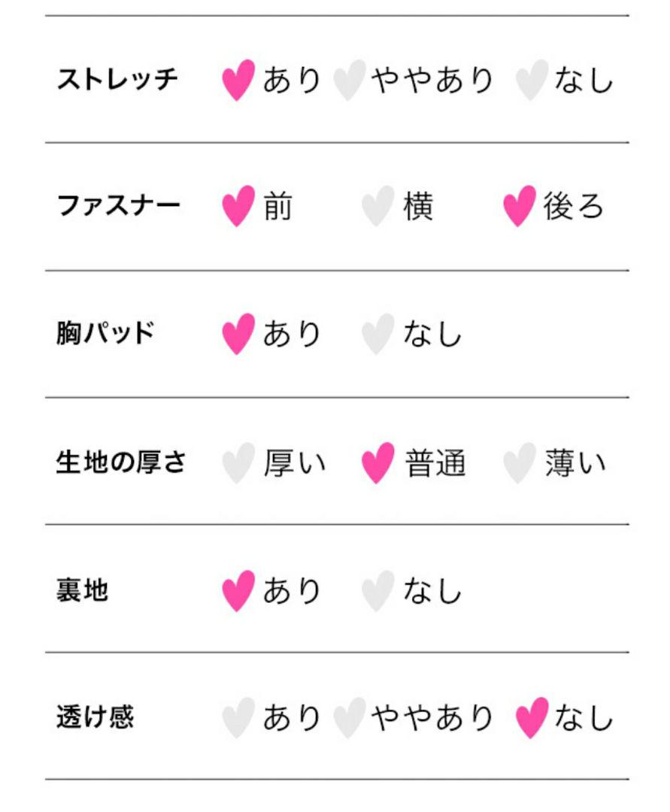Click the gray heart beside ストレッチ なし
This screenshot has height=812, width=670.
point(532,80)
